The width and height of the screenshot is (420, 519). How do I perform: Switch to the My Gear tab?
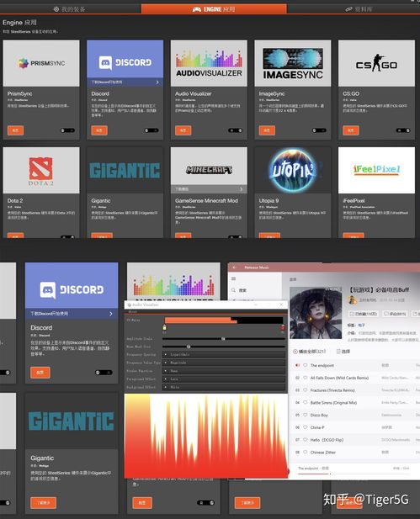pos(70,9)
